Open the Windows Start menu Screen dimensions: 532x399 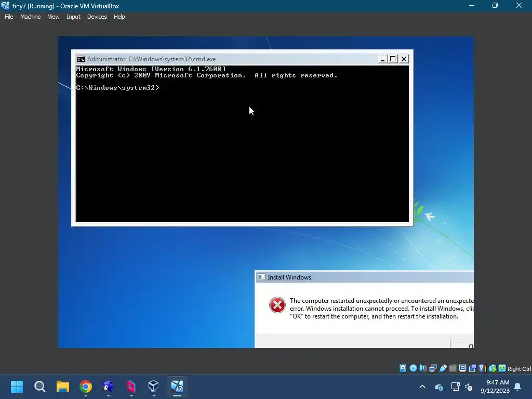coord(17,387)
